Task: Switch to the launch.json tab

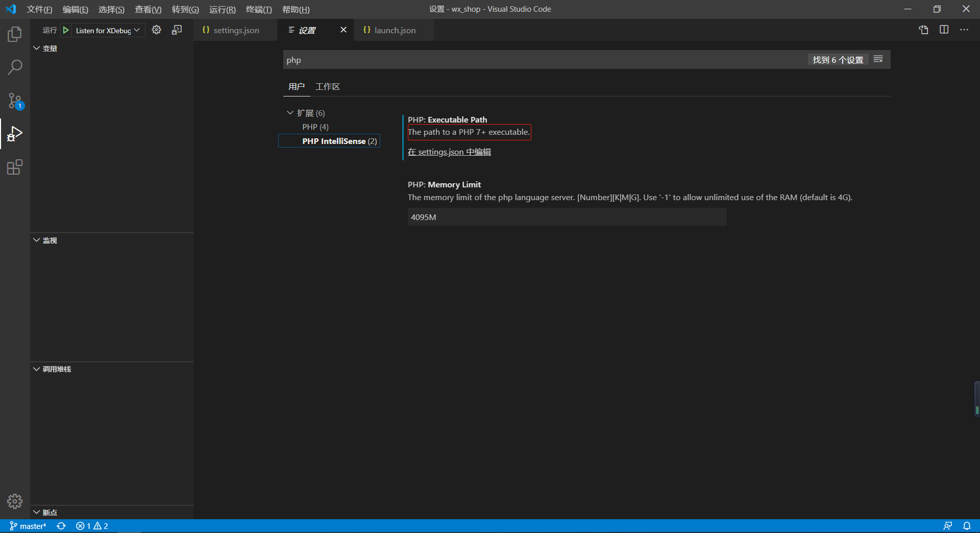Action: click(x=394, y=30)
